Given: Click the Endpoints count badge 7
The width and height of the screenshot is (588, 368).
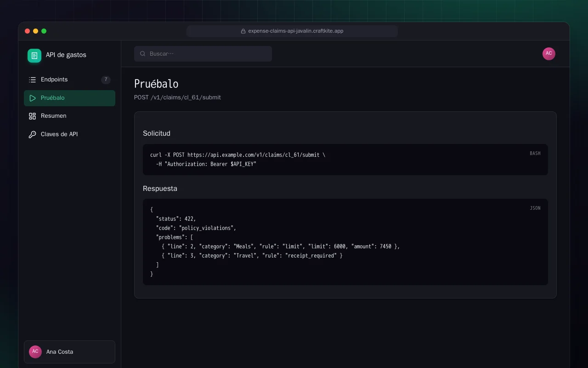Looking at the screenshot, I should 106,80.
